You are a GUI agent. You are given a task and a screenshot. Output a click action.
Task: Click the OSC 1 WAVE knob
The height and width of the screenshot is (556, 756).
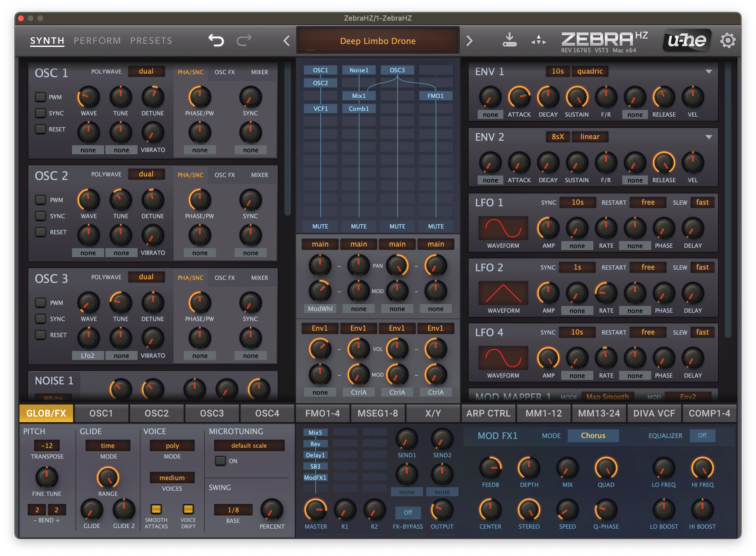pyautogui.click(x=88, y=97)
